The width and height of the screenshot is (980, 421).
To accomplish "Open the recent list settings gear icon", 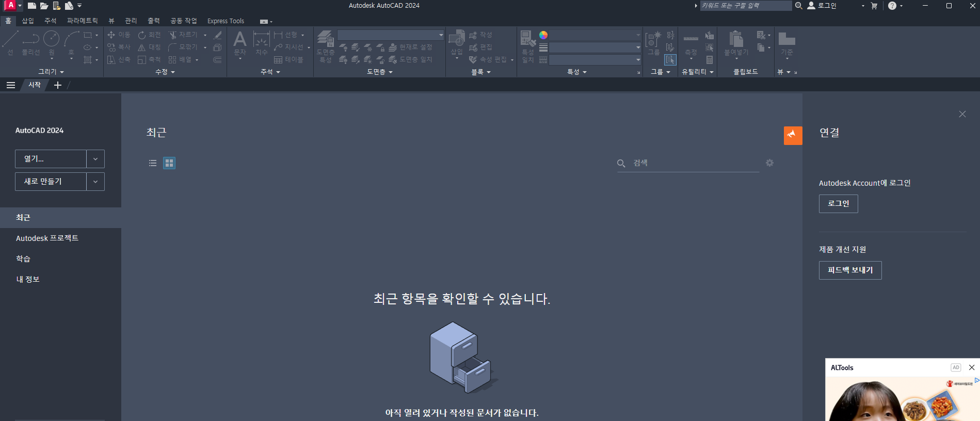I will [x=769, y=163].
